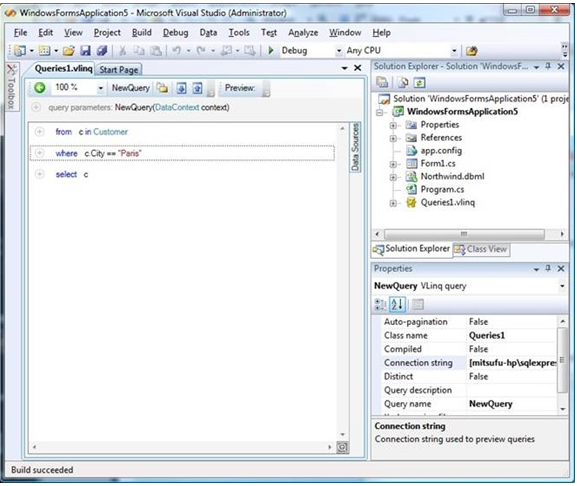This screenshot has width=577, height=486.
Task: Open the Any CPU platform dropdown
Action: pyautogui.click(x=454, y=51)
